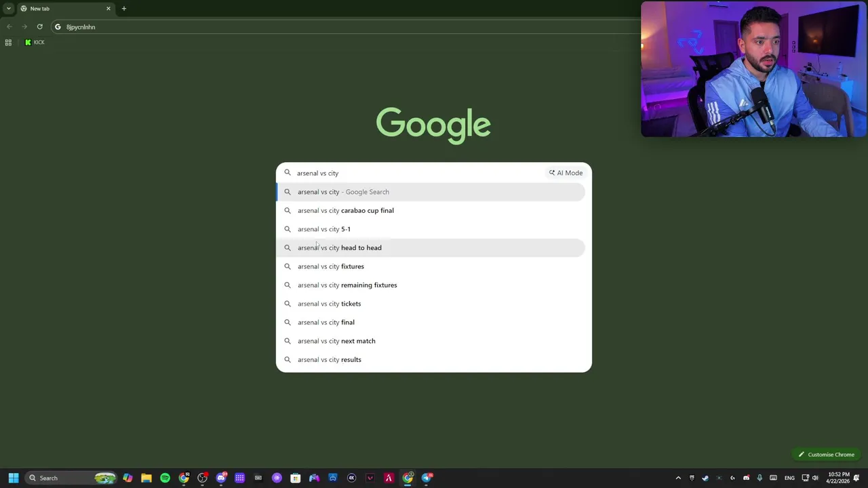Go forward with the forward arrow
Image resolution: width=868 pixels, height=488 pixels.
[x=24, y=27]
